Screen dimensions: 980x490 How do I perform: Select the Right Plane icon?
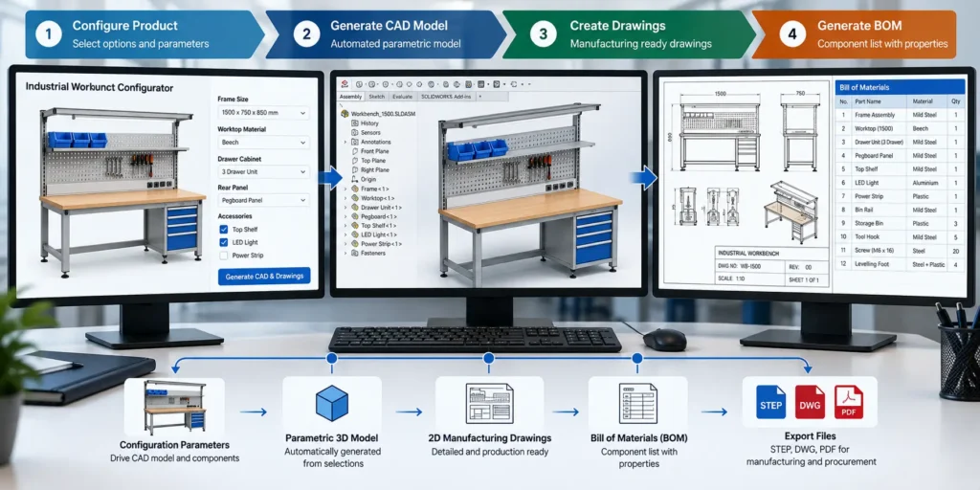[x=354, y=170]
